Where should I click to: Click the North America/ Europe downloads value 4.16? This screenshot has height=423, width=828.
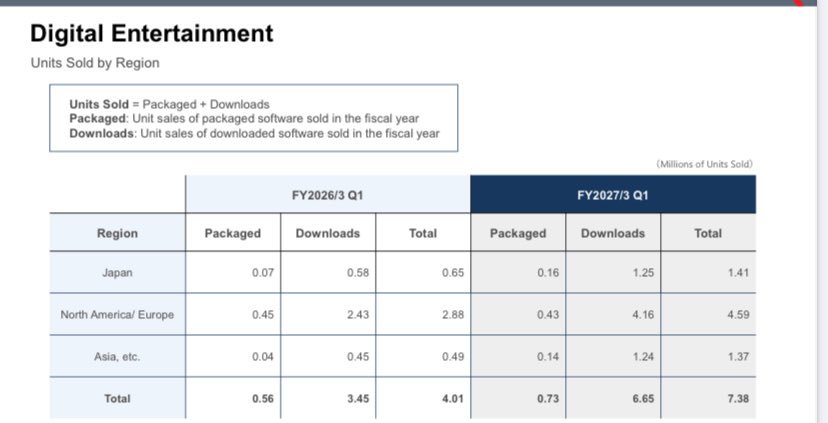click(643, 315)
